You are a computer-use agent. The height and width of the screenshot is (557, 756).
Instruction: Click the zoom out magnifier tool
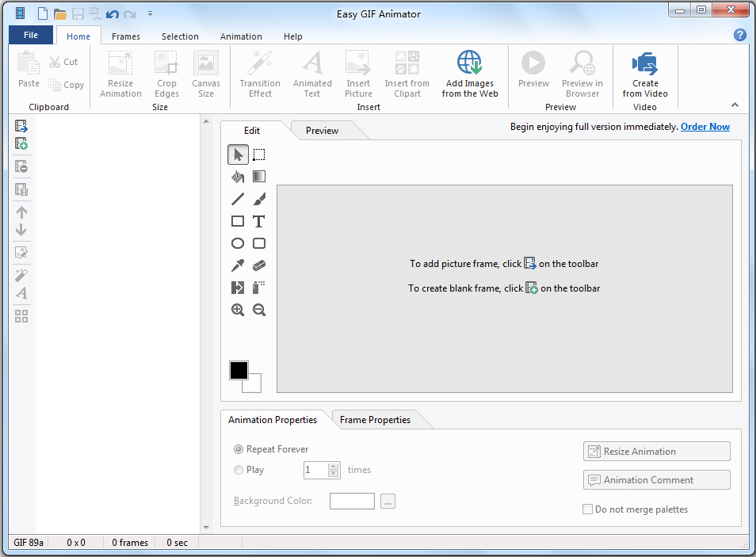point(259,310)
